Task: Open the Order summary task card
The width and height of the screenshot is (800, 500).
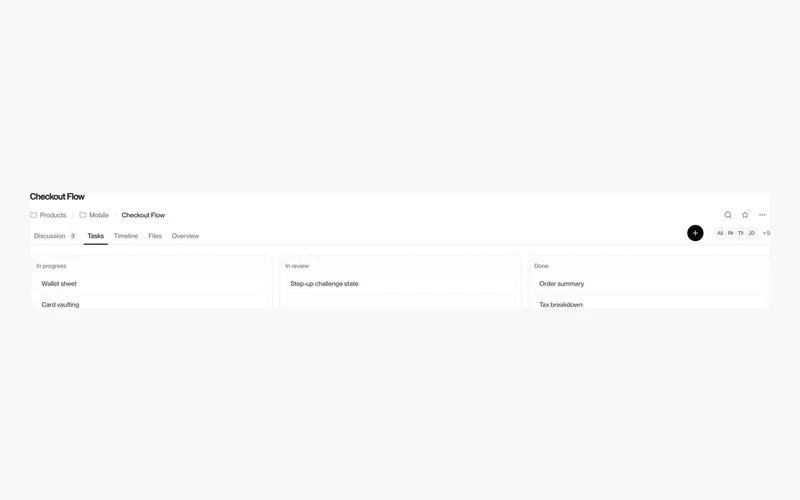Action: click(649, 284)
